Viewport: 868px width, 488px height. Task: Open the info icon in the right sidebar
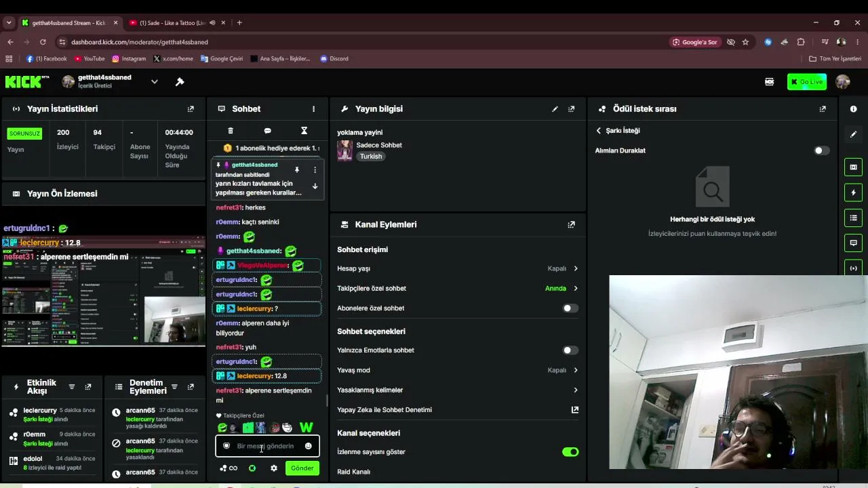click(x=854, y=109)
